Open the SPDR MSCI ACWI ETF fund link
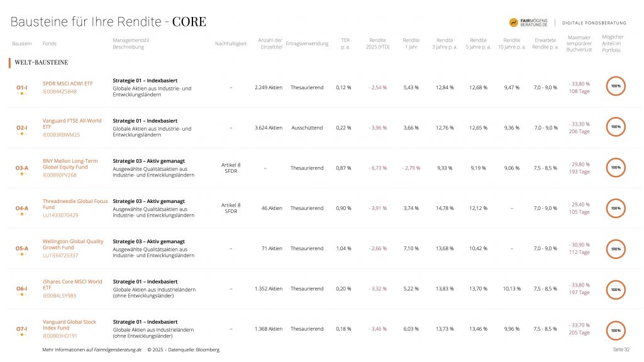The image size is (644, 362). point(67,83)
